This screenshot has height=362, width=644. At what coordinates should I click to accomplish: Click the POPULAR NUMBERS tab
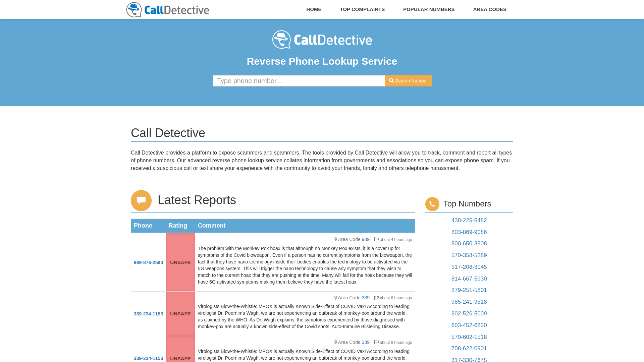click(429, 9)
